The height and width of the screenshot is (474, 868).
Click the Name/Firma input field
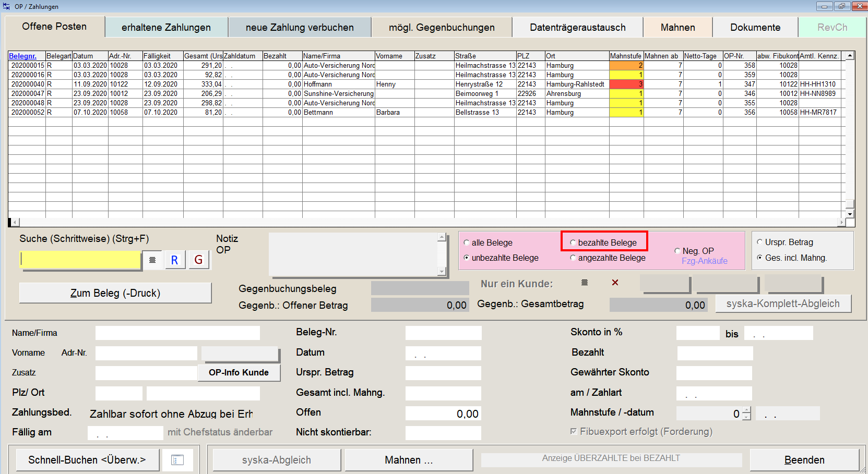[177, 333]
